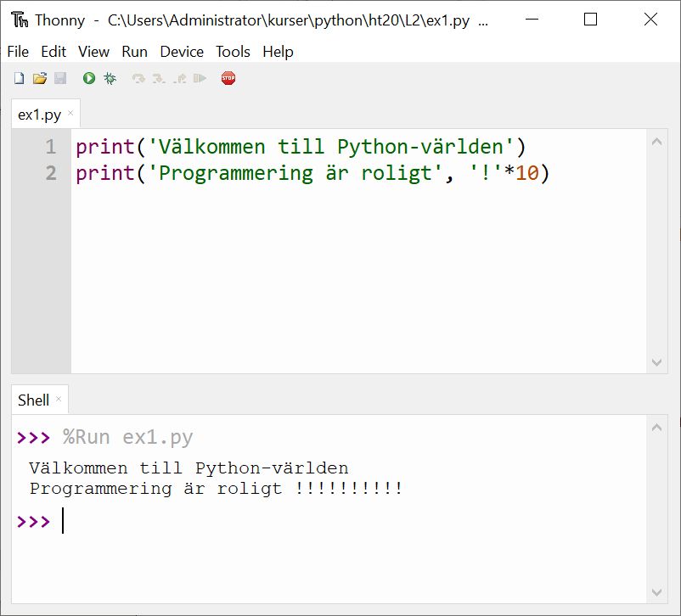The height and width of the screenshot is (616, 681).
Task: Select the ex1.py editor tab
Action: point(39,115)
